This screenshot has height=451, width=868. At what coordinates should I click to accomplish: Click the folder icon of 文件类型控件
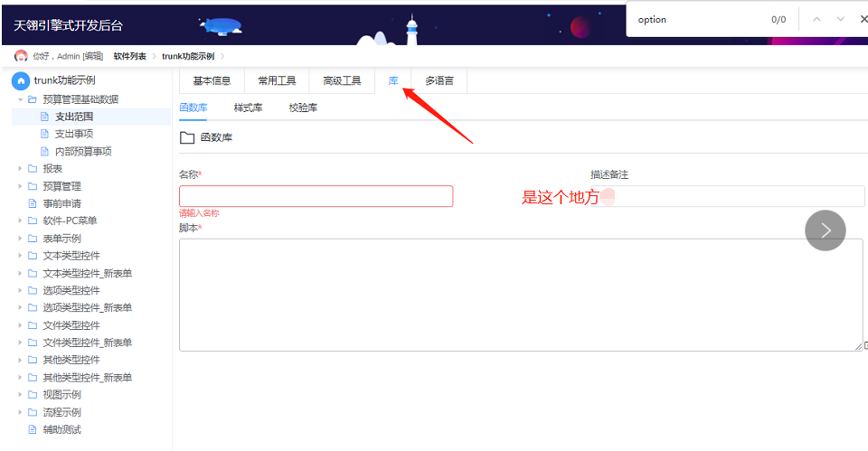pyautogui.click(x=33, y=325)
